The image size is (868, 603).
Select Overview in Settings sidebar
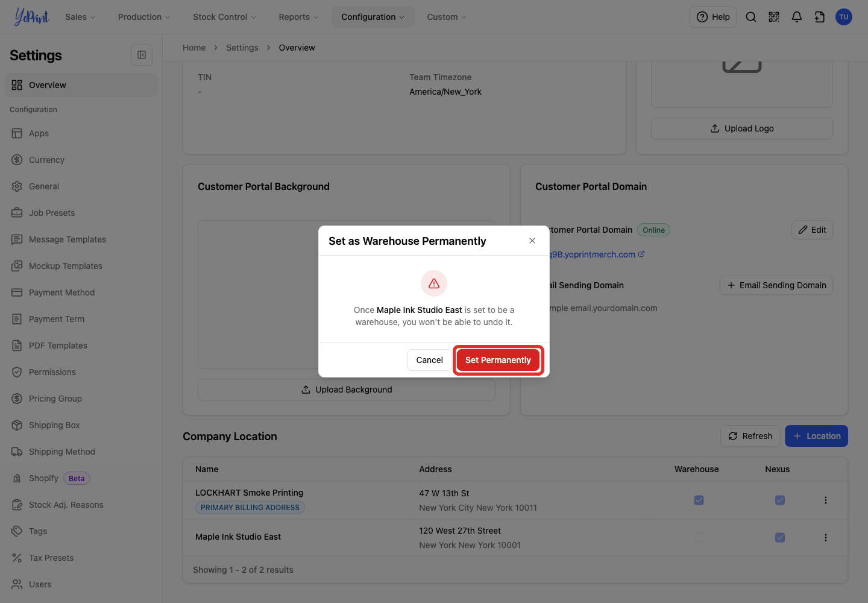[x=81, y=85]
